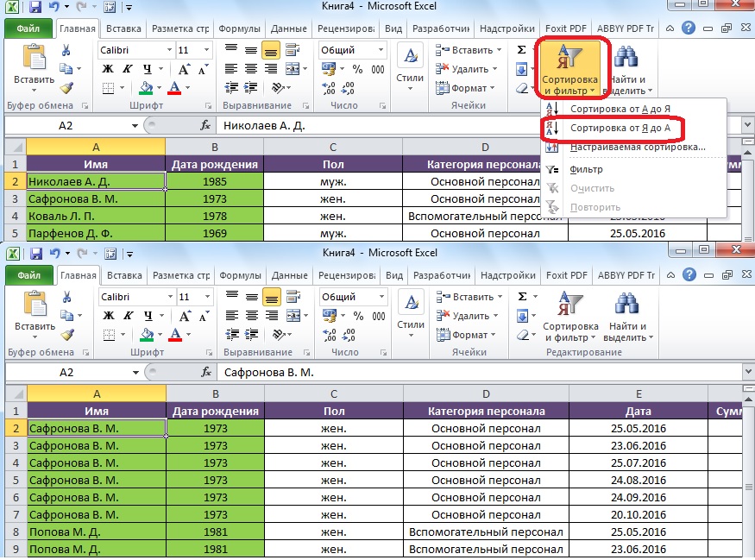This screenshot has width=755, height=560.
Task: Click Paste icon in top Excel window
Action: 34,57
